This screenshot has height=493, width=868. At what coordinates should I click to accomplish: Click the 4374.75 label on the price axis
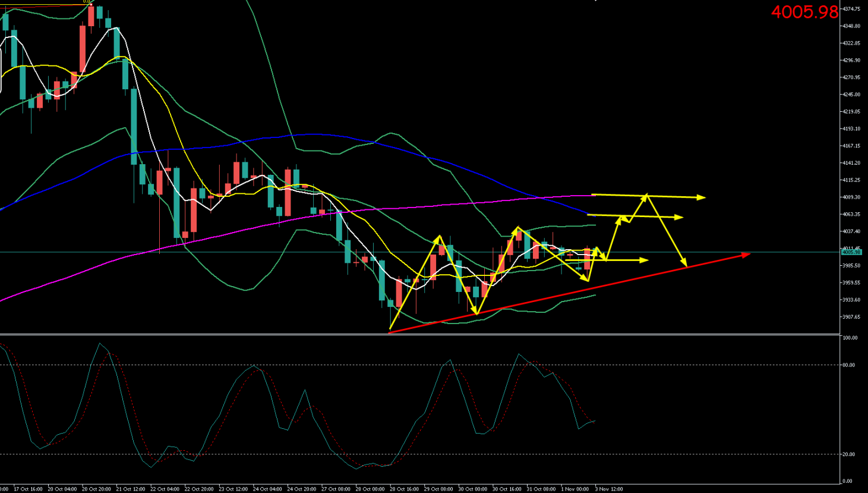coord(851,9)
